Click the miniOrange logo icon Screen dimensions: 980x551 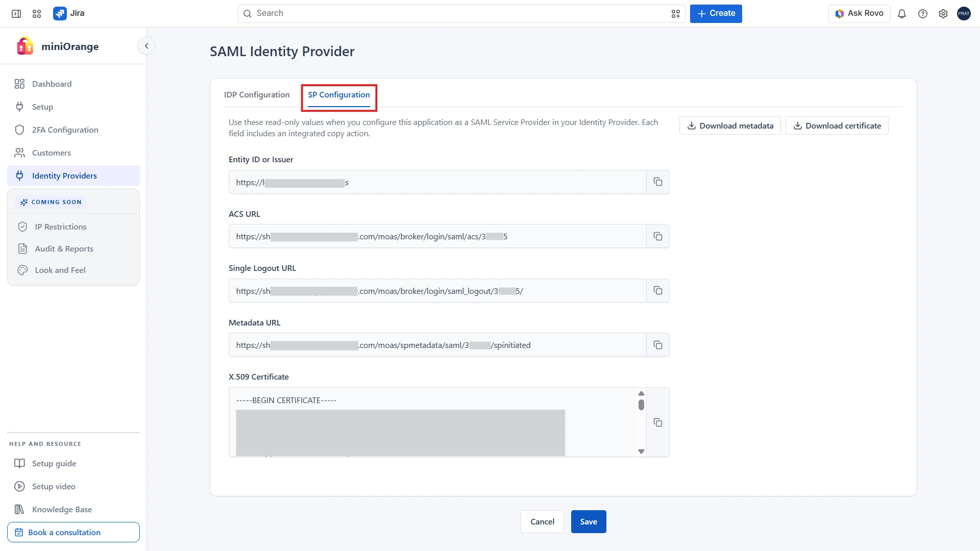25,46
